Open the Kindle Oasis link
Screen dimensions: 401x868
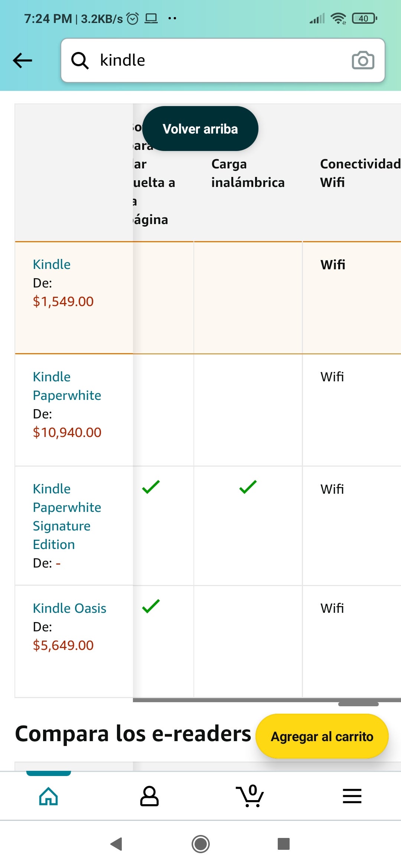69,608
